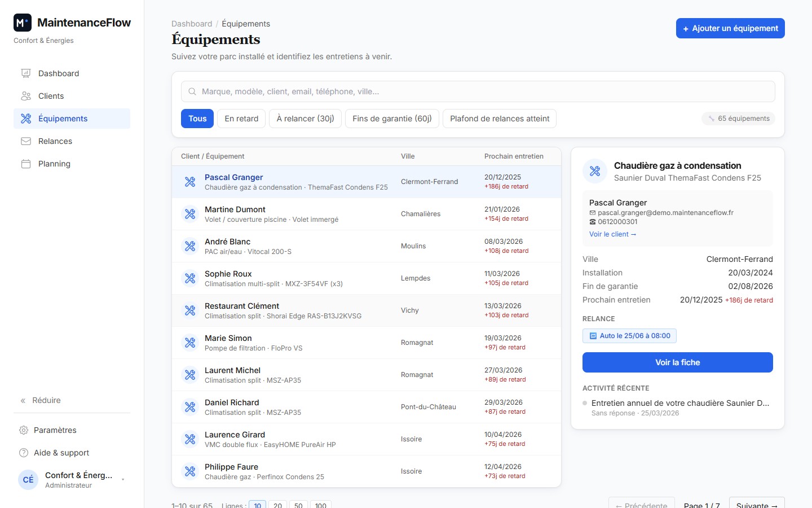The height and width of the screenshot is (508, 812).
Task: Select the Tous filter
Action: (197, 119)
